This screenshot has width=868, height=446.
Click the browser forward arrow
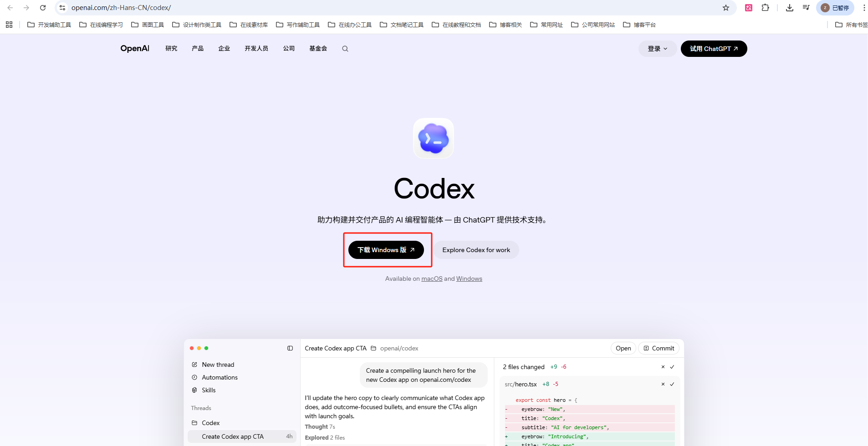tap(26, 8)
